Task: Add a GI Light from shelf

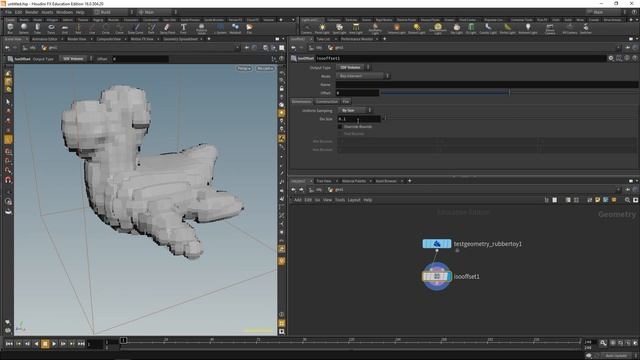Action: tap(471, 29)
